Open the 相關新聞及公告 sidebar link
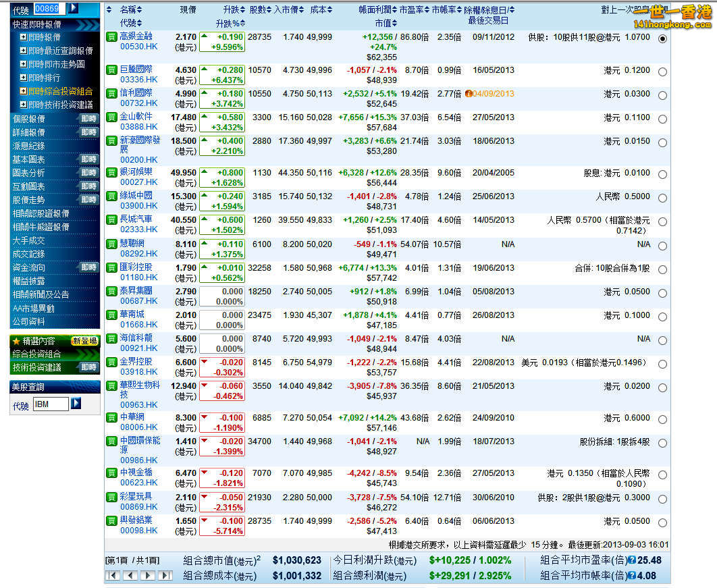The width and height of the screenshot is (717, 588). (x=41, y=294)
